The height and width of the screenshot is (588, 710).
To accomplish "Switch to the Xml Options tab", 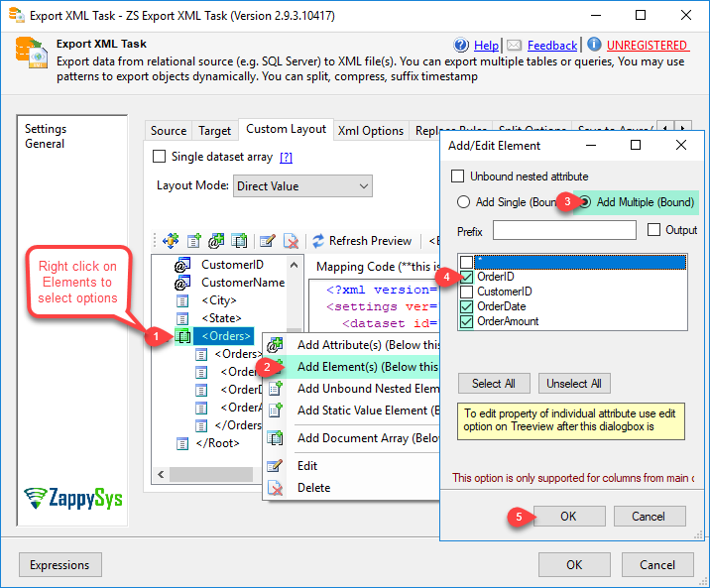I will click(371, 131).
